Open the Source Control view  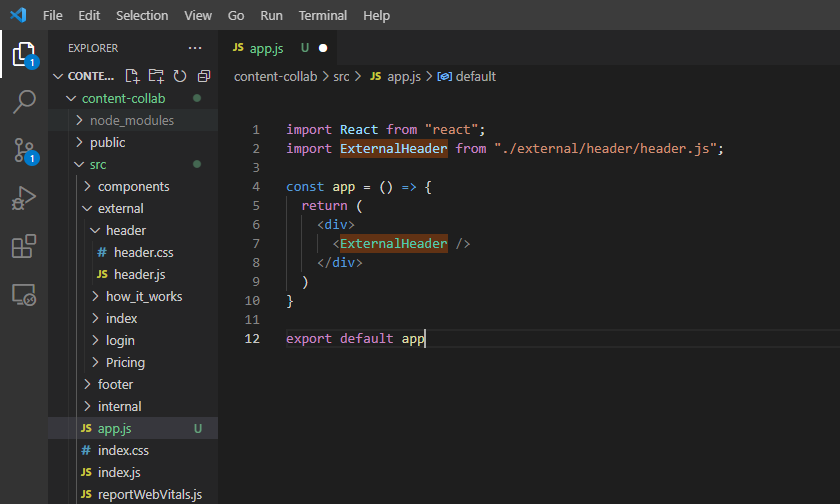point(24,150)
